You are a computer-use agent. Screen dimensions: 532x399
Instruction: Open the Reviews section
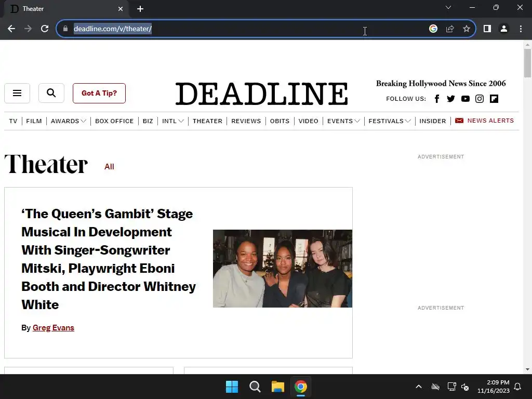pos(246,121)
